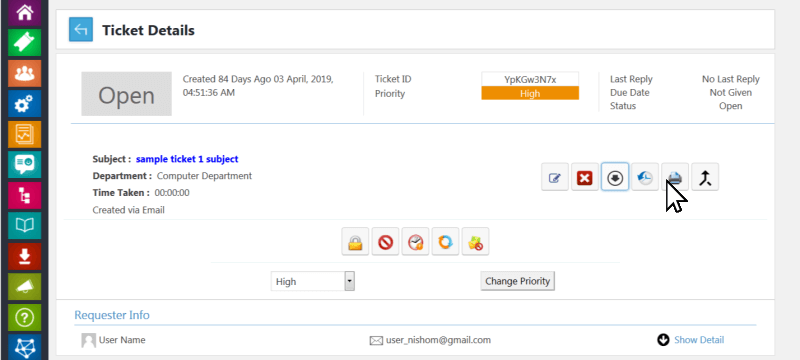Open the blue gears Configuration sidebar icon
800x360 pixels.
24,104
